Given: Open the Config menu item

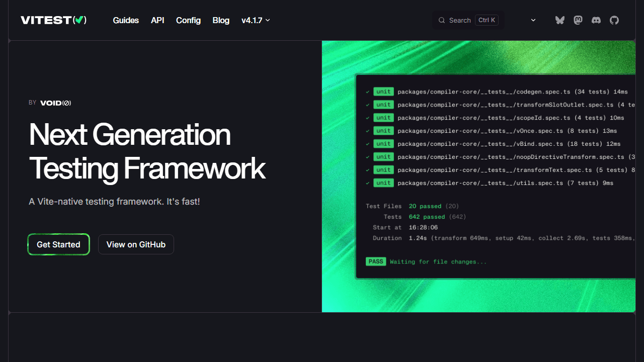Looking at the screenshot, I should [188, 20].
